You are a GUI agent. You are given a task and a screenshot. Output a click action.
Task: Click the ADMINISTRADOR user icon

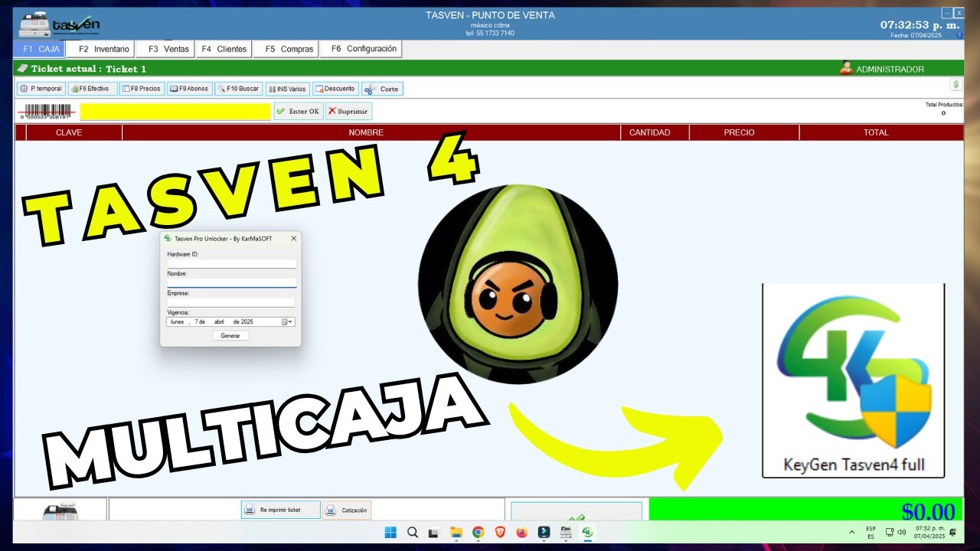(x=846, y=68)
